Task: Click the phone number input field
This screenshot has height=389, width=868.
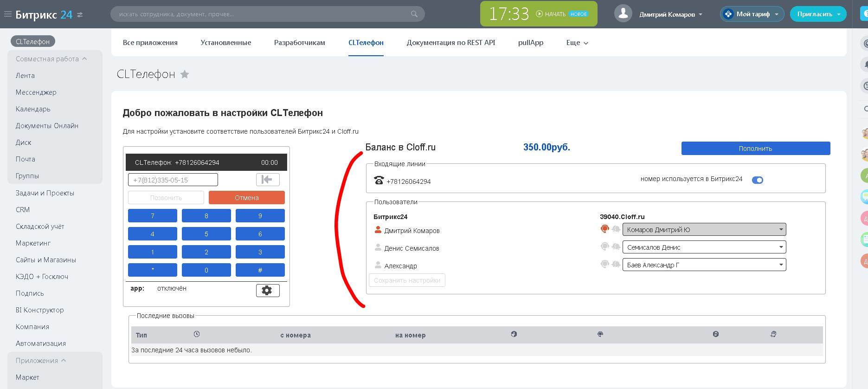Action: 173,180
